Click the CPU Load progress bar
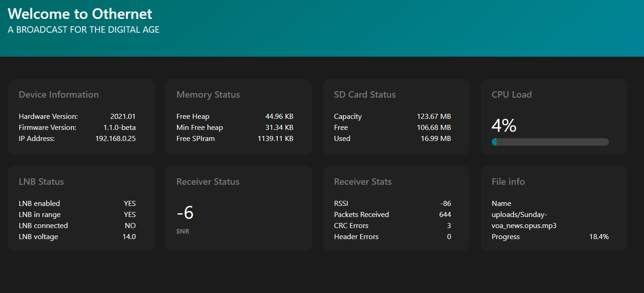Viewport: 644px width, 293px height. [550, 142]
